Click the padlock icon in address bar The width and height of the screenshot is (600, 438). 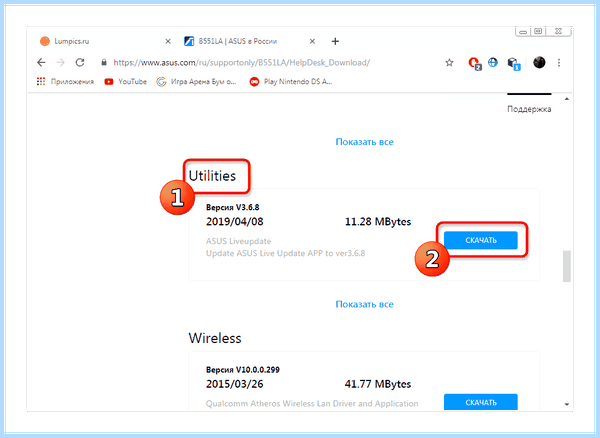click(x=104, y=62)
